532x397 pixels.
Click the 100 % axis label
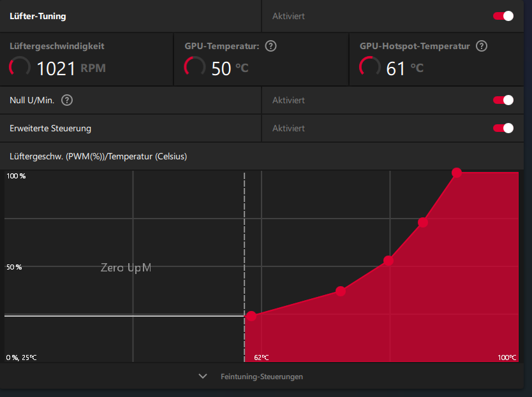click(x=16, y=176)
